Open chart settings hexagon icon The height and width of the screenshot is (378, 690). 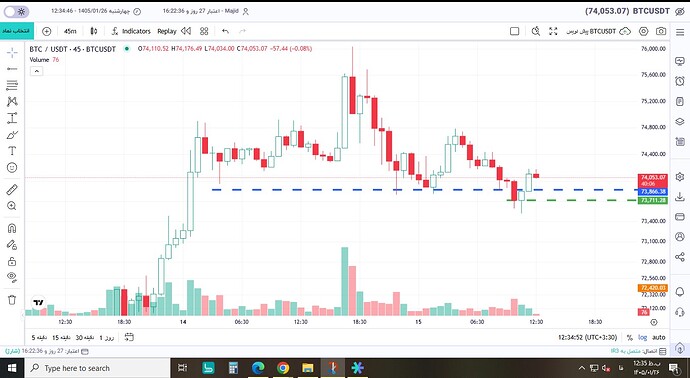[643, 31]
